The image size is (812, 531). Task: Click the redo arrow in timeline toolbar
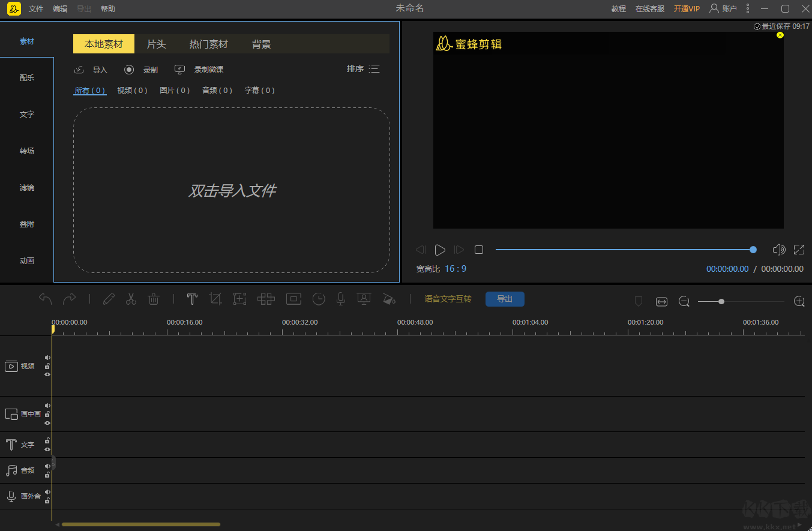point(70,299)
